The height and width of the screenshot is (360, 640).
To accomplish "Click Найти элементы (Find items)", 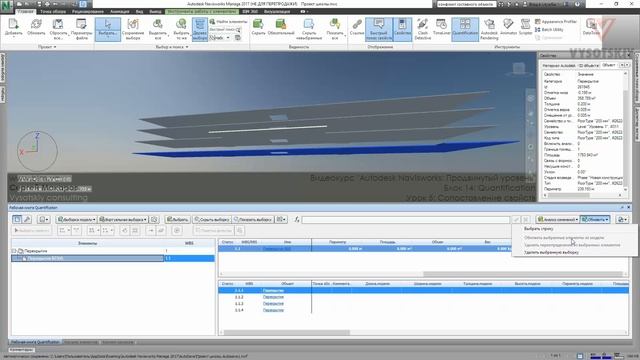I will tap(228, 21).
